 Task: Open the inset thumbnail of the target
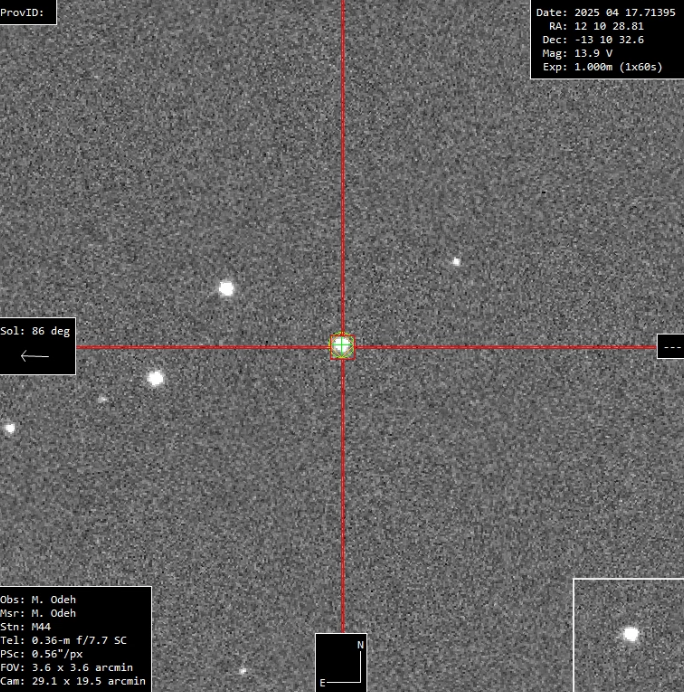tap(628, 634)
